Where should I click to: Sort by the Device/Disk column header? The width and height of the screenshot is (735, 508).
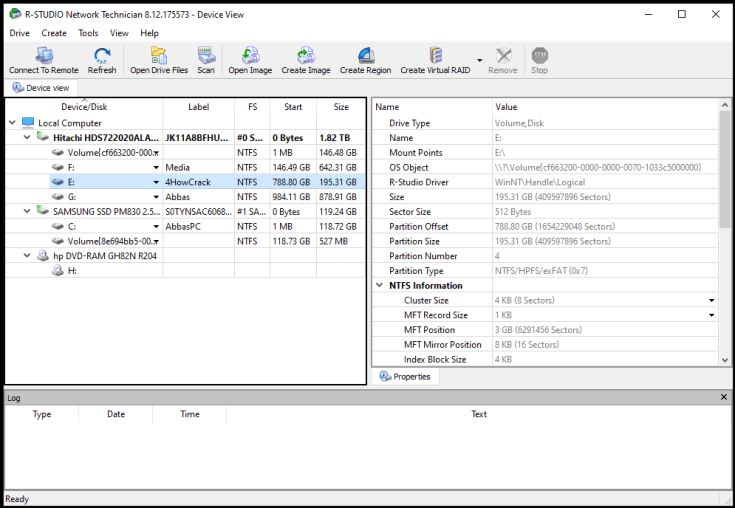84,107
